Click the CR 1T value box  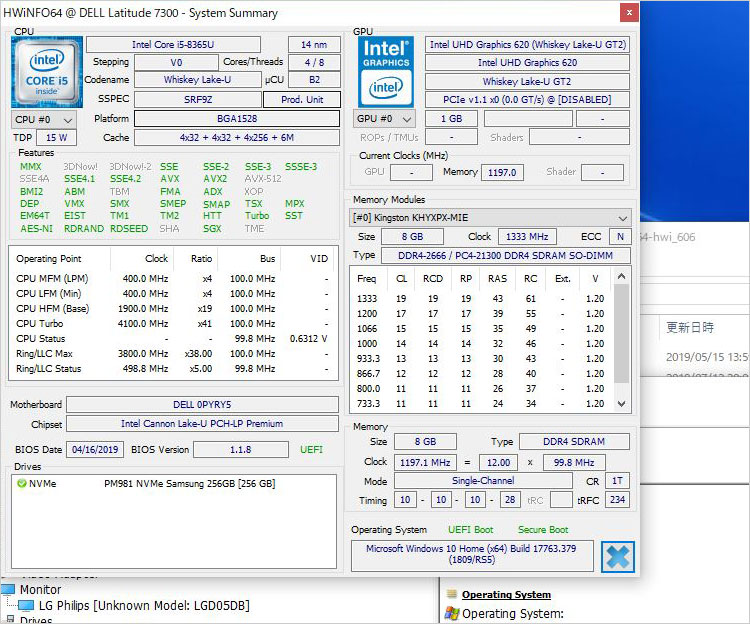click(x=618, y=481)
